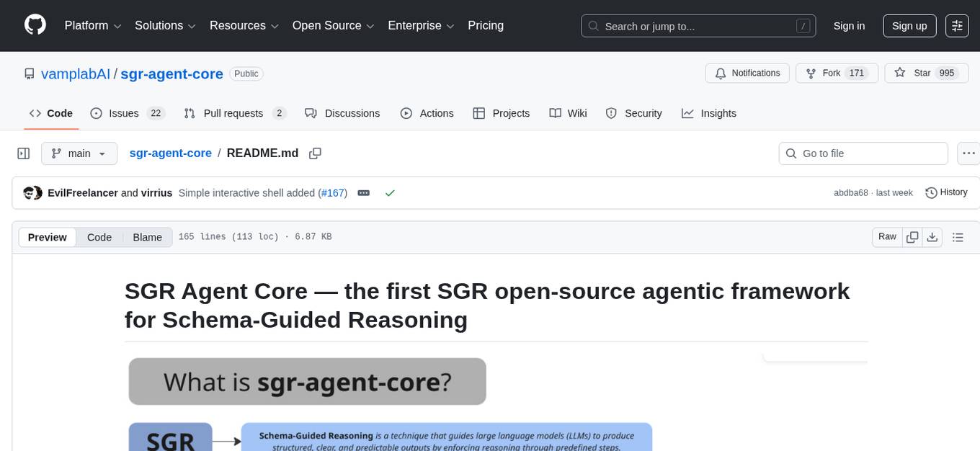980x451 pixels.
Task: Open the repository more-options ellipsis menu
Action: coord(968,153)
